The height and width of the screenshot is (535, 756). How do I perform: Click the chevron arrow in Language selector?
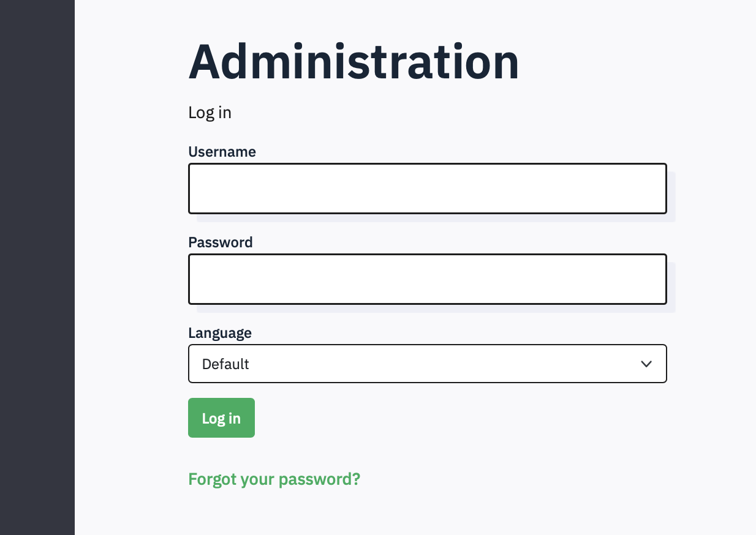[x=646, y=364]
